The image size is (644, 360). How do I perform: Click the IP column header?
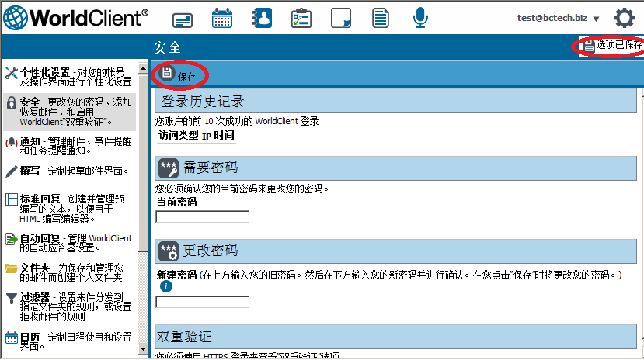tap(206, 136)
